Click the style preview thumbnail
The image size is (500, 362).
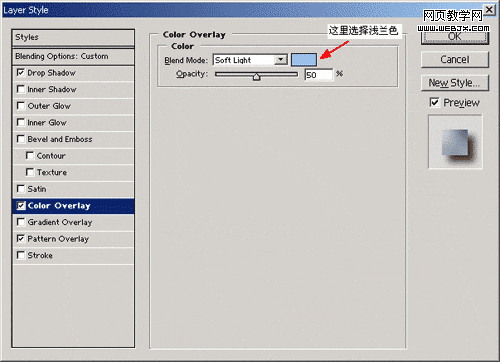coord(455,142)
